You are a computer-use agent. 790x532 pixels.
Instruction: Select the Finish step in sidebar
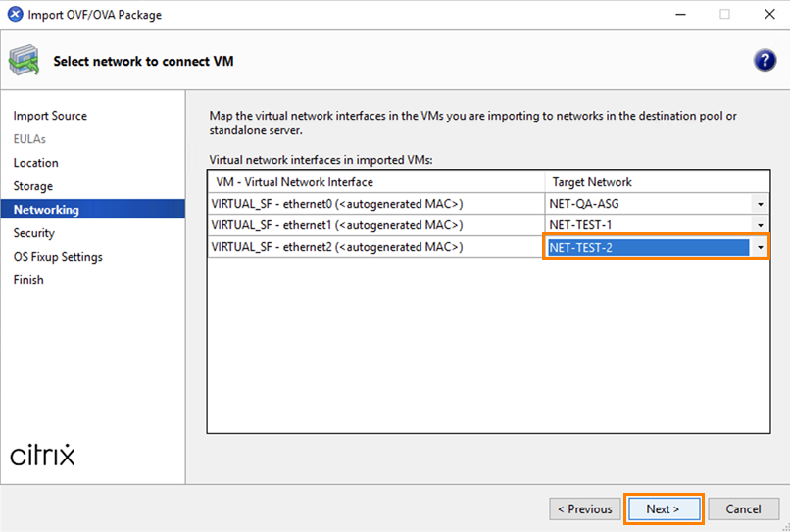coord(28,280)
